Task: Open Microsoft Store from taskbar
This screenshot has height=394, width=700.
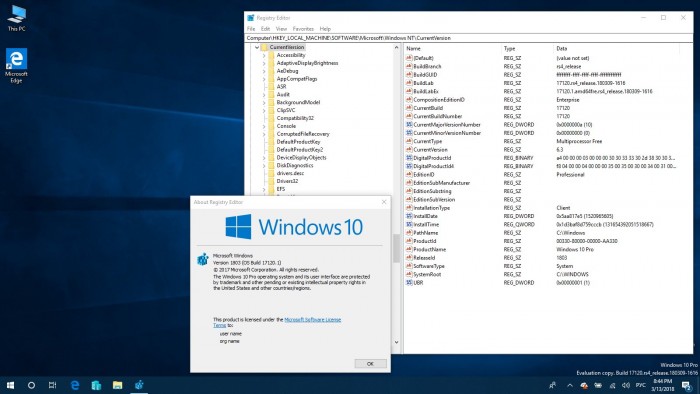Action: point(96,385)
